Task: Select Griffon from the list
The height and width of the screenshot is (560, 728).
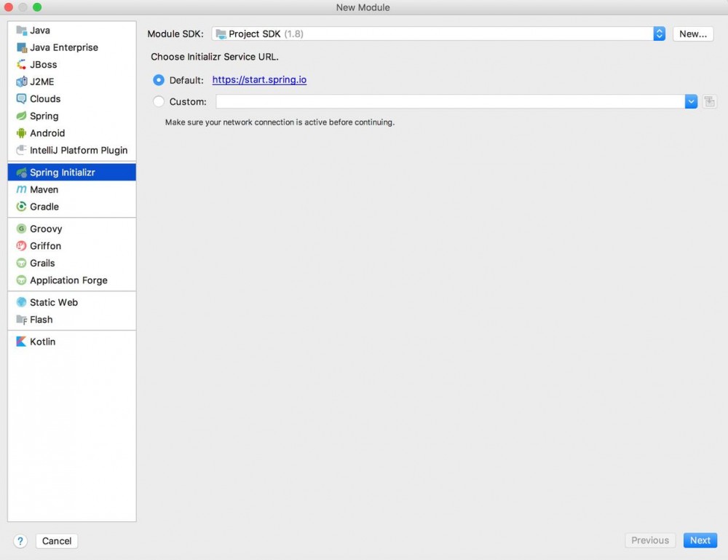Action: (x=72, y=246)
